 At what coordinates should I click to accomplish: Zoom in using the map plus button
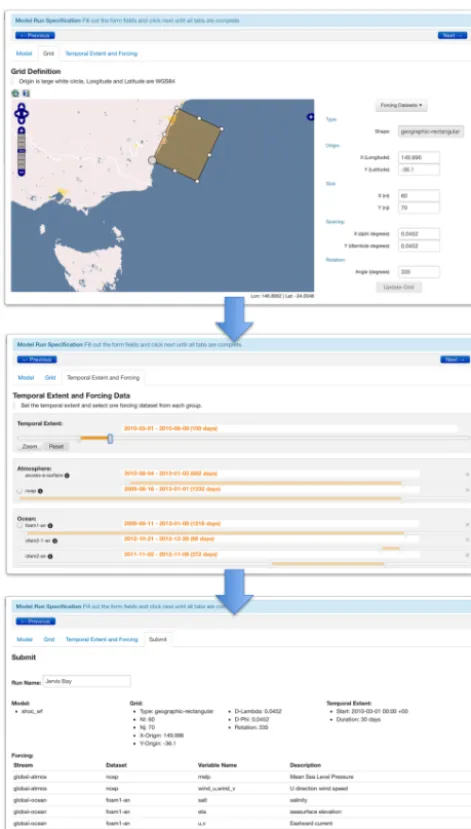(21, 130)
